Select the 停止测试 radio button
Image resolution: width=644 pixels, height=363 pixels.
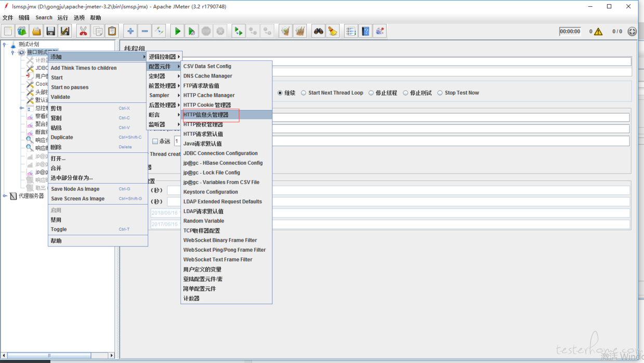click(406, 93)
